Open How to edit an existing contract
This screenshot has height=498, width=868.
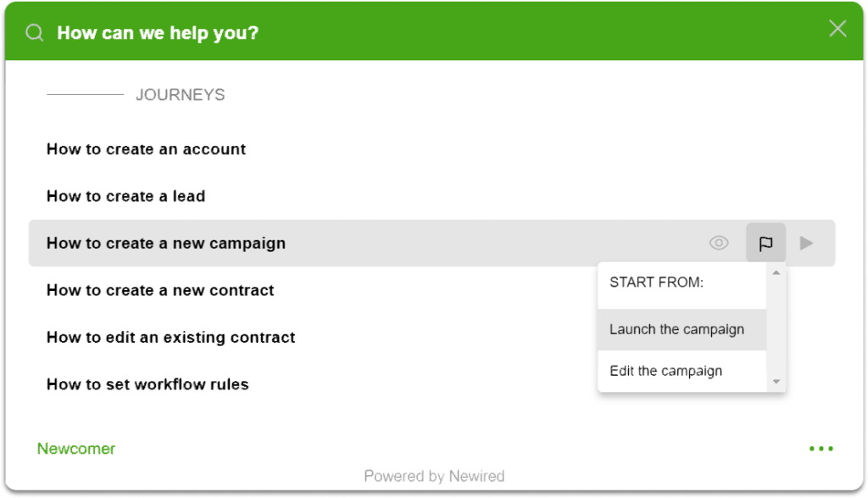pyautogui.click(x=170, y=338)
